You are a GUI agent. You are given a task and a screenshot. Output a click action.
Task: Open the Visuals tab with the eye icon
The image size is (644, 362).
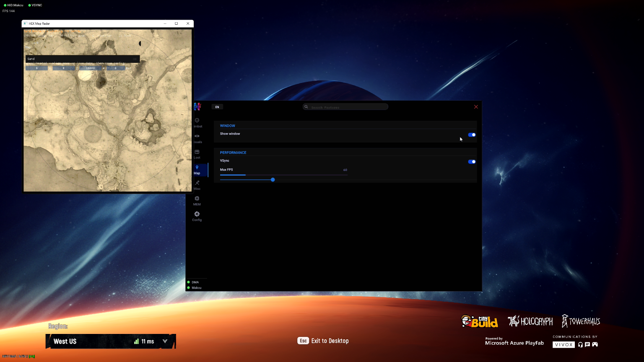click(x=197, y=139)
